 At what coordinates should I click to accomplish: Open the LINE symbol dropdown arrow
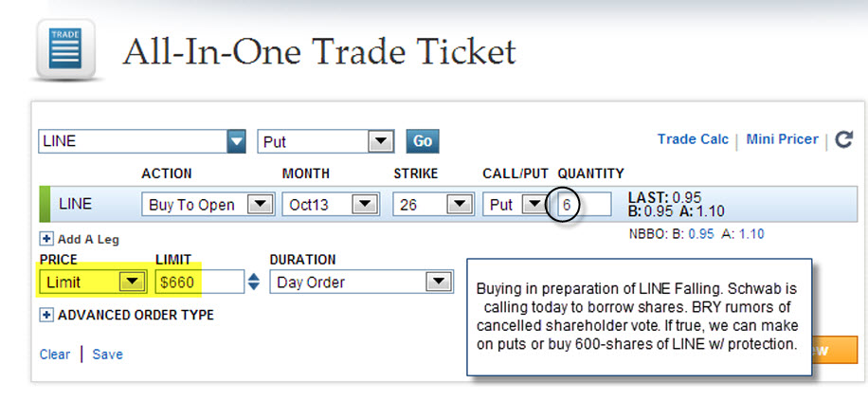(236, 141)
